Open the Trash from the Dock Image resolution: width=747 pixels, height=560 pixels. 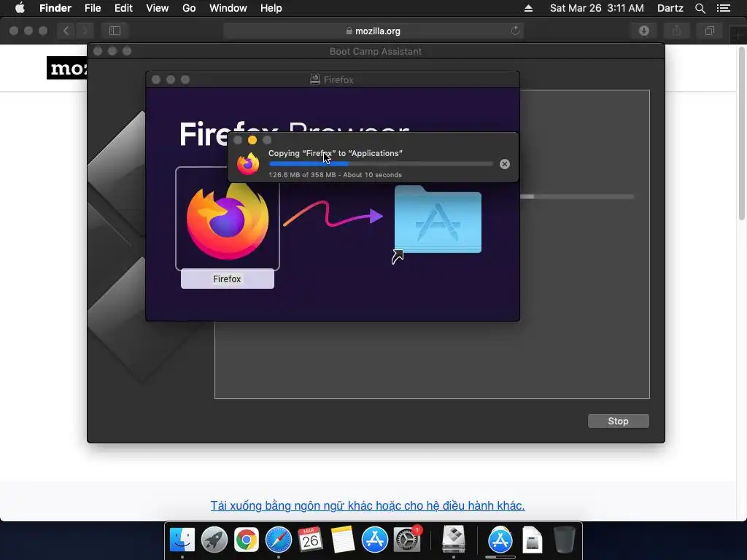pyautogui.click(x=565, y=540)
